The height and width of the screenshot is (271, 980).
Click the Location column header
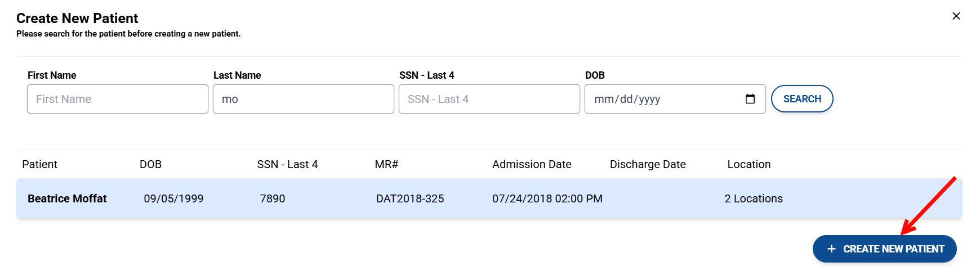(749, 164)
